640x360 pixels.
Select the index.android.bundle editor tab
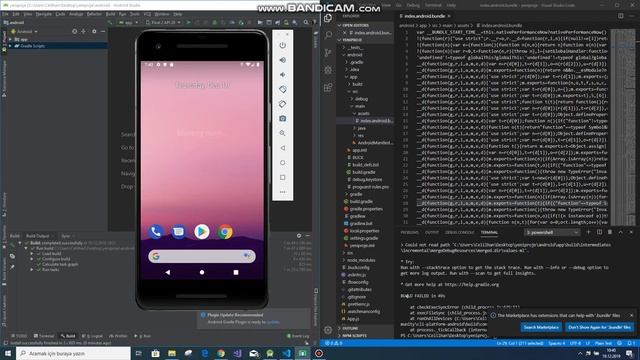coord(425,16)
